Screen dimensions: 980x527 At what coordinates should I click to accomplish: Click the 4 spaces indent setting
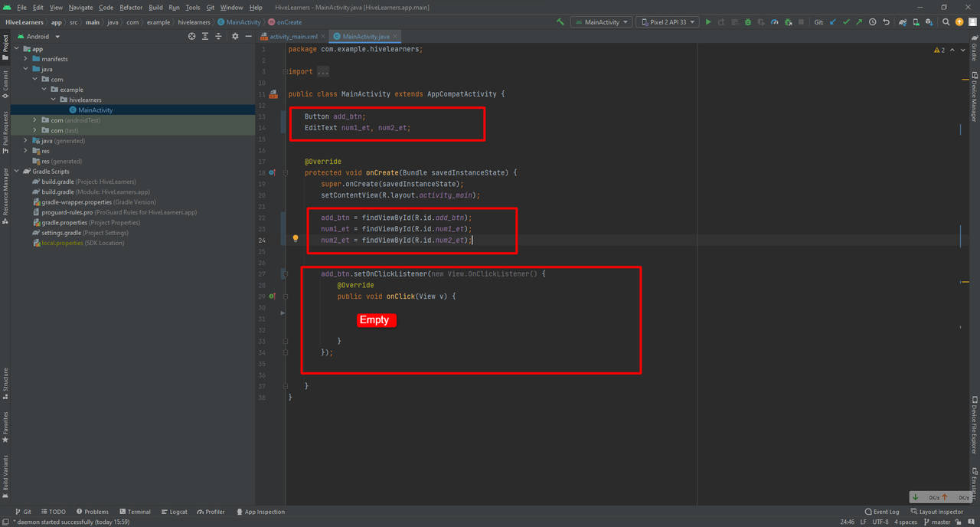907,522
